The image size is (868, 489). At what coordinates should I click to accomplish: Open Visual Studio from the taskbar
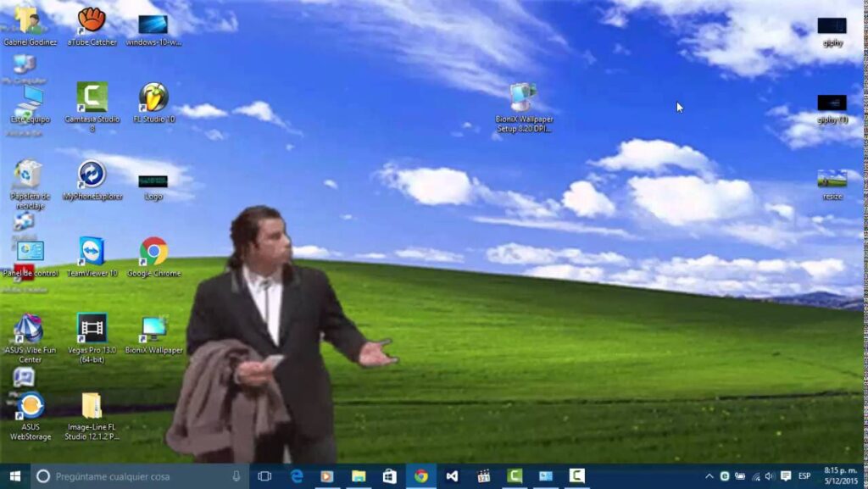tap(452, 476)
